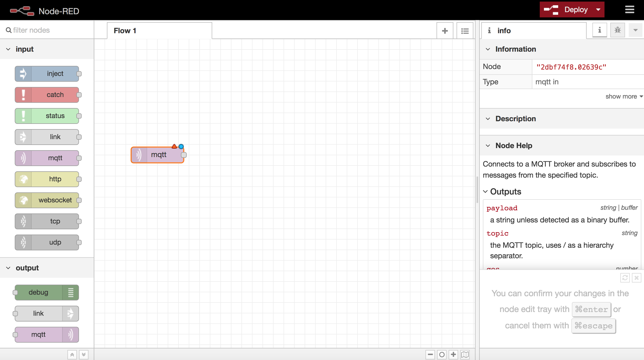Collapse the Description section

click(562, 119)
